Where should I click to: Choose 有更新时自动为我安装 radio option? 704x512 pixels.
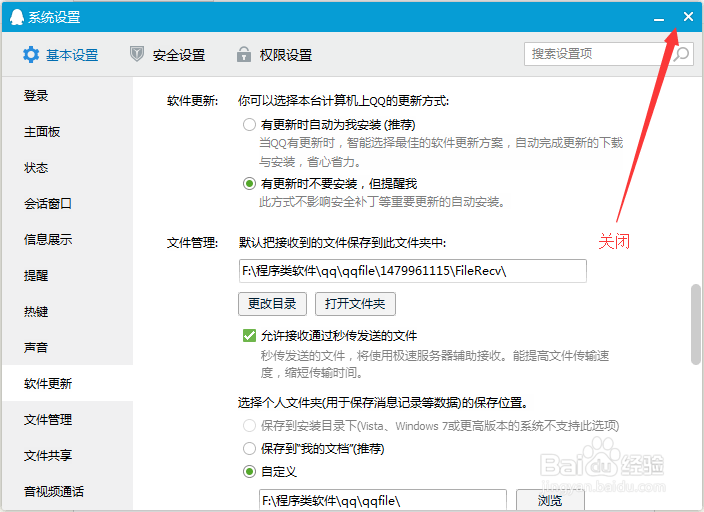coord(249,124)
